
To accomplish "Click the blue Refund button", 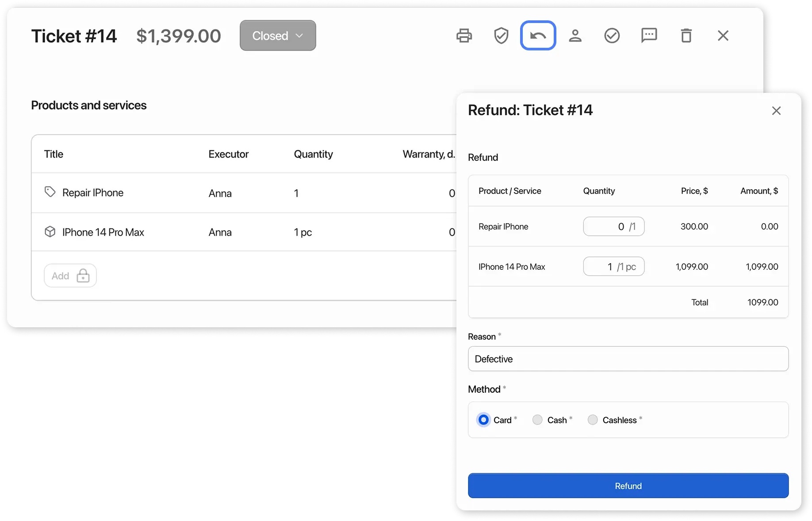I will pos(628,486).
